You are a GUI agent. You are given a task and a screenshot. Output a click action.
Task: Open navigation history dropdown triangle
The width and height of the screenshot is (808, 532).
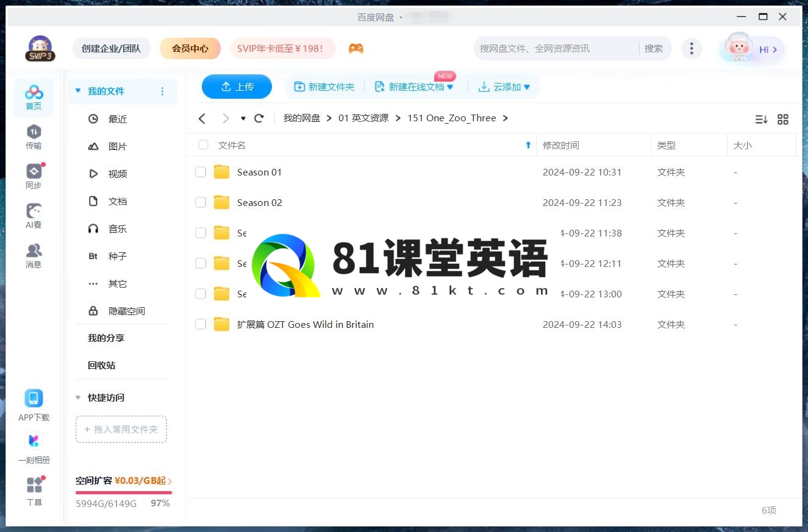click(243, 118)
